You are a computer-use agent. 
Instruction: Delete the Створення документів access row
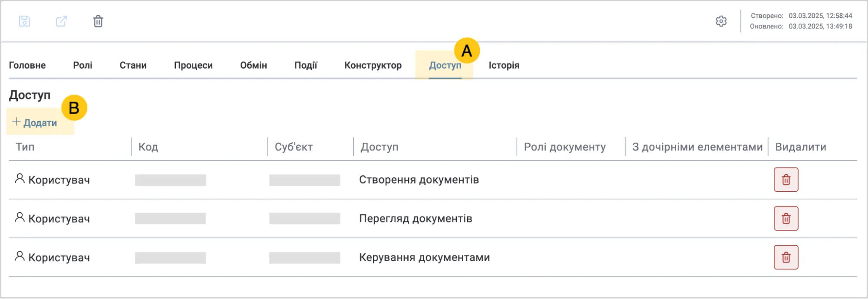coord(786,180)
